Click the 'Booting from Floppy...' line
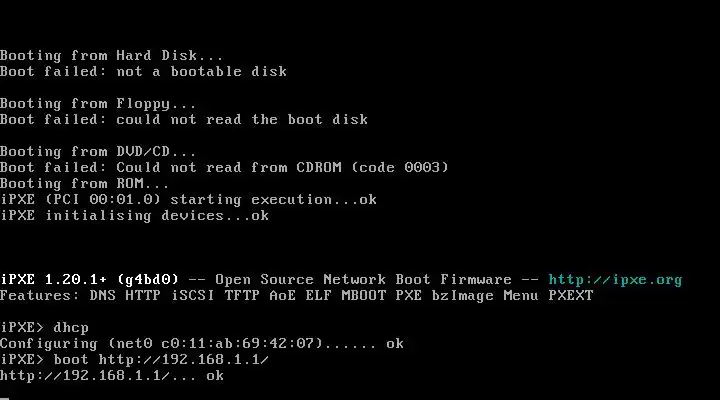 [x=98, y=104]
